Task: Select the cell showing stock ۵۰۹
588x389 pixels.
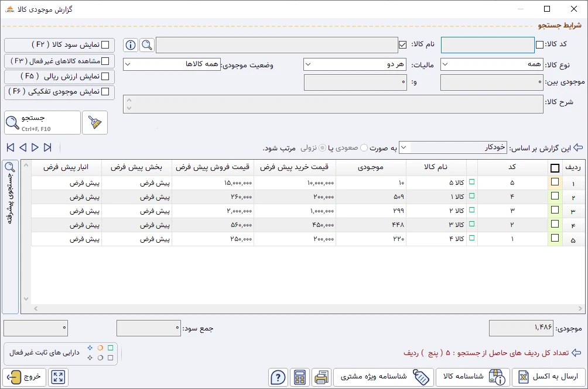Action: (x=371, y=197)
